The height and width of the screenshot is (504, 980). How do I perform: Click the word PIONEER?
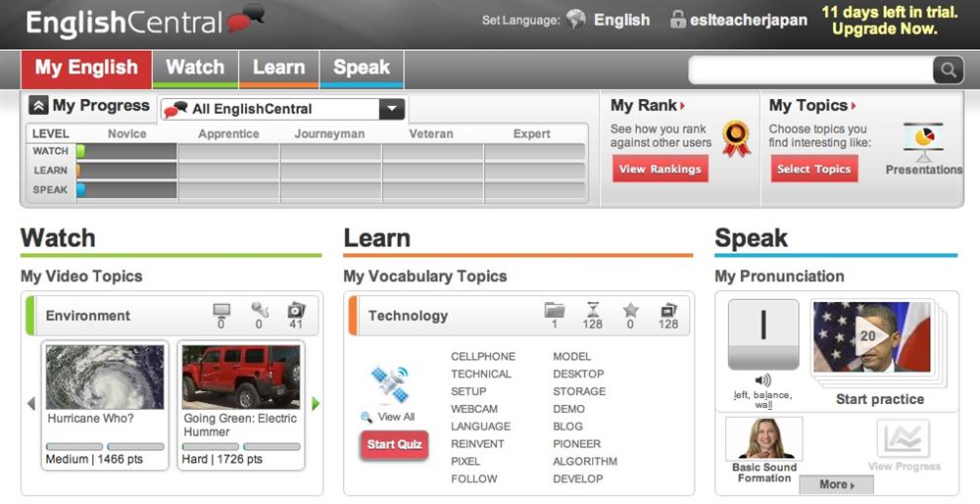click(577, 444)
